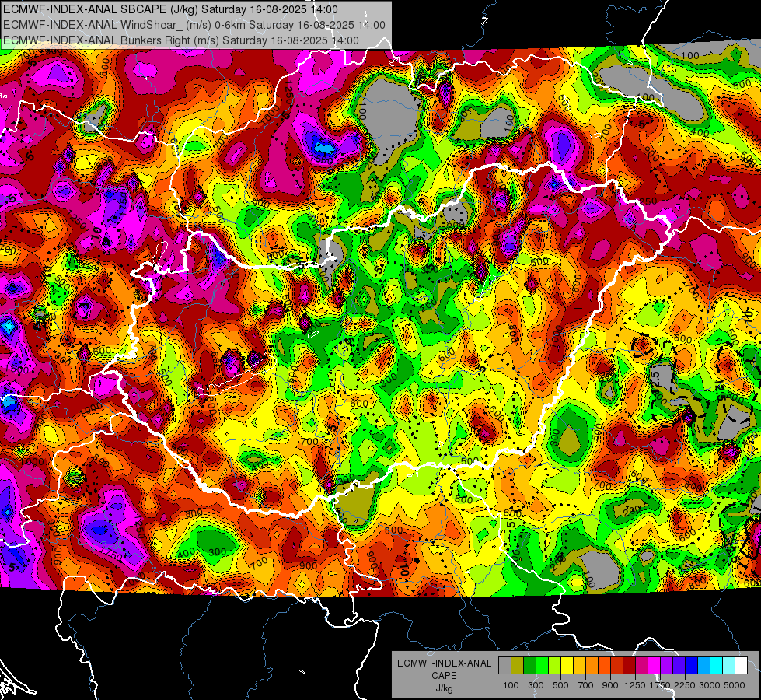Click the purple legend swatch after 1750
The height and width of the screenshot is (700, 761).
click(666, 666)
